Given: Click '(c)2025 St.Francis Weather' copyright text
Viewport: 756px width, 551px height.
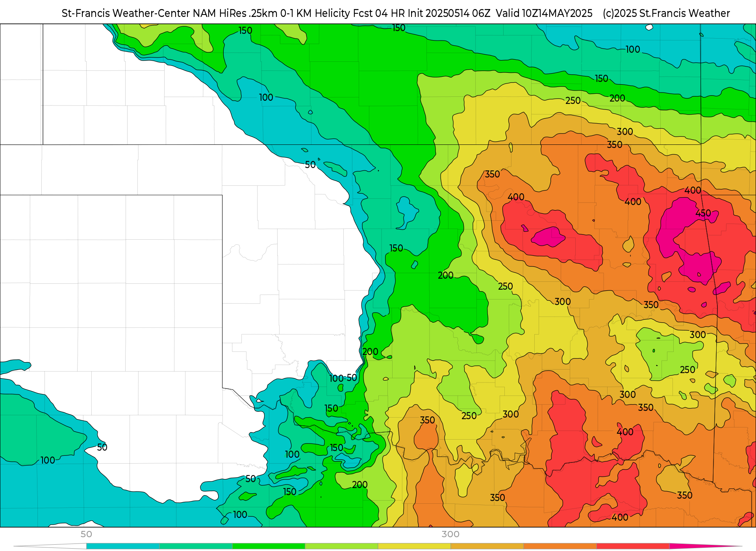Looking at the screenshot, I should (666, 13).
